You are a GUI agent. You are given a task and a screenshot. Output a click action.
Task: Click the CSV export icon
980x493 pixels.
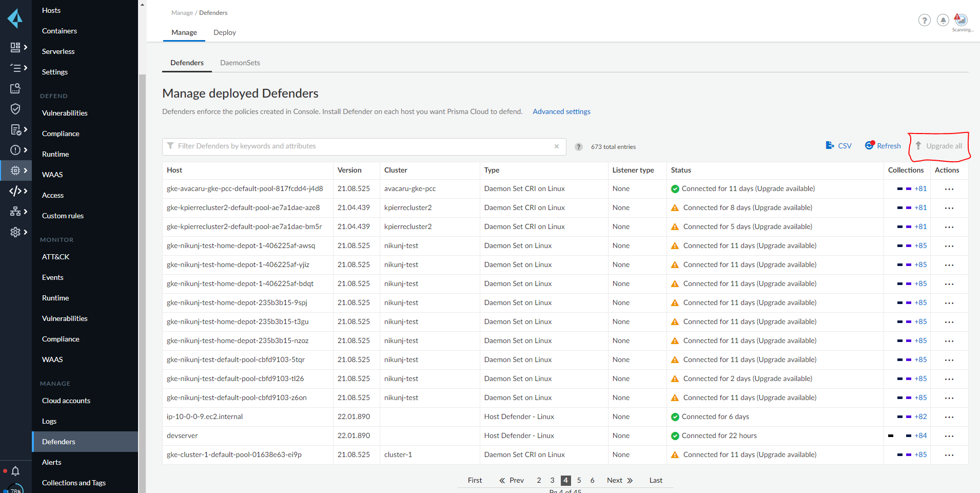click(830, 146)
